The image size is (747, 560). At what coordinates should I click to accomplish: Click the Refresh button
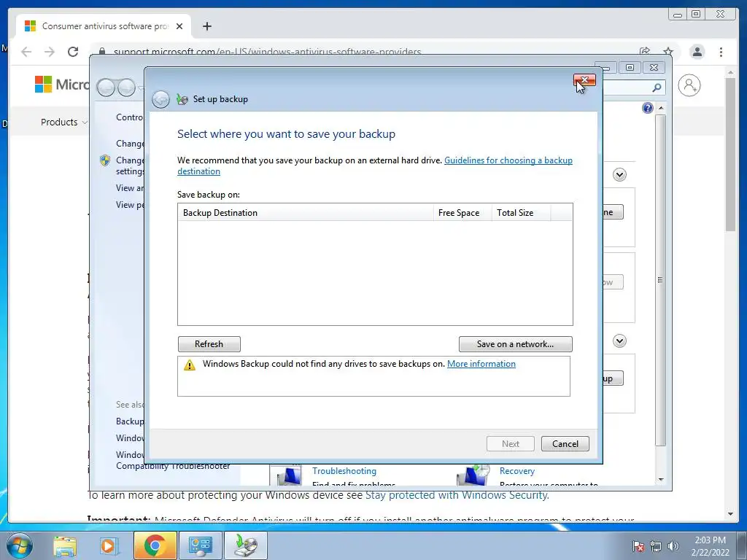pyautogui.click(x=209, y=344)
